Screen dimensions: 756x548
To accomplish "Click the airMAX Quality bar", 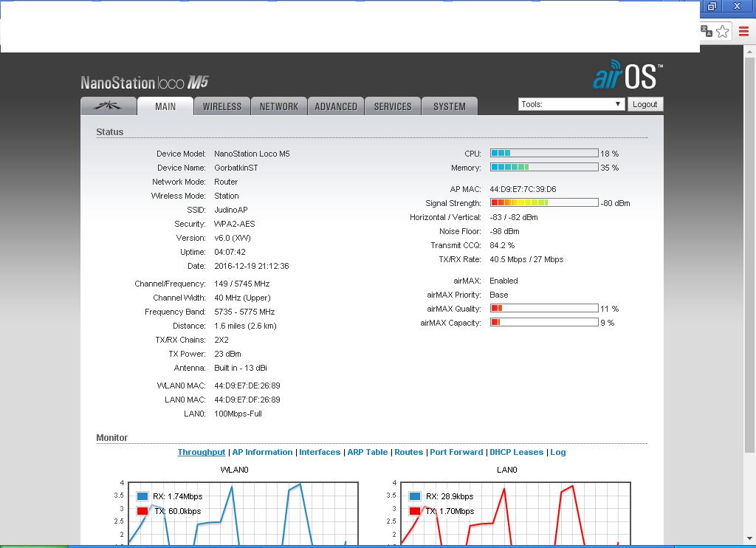I will pos(544,308).
